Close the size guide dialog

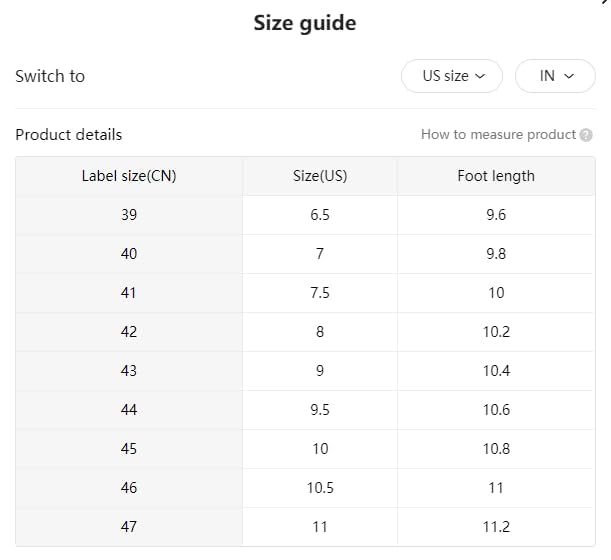tap(605, 3)
